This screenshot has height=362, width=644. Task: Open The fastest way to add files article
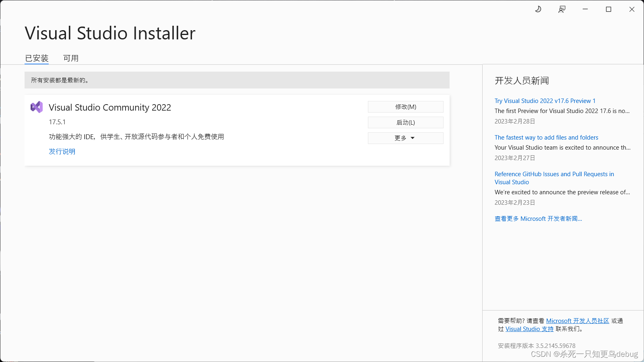[547, 138]
